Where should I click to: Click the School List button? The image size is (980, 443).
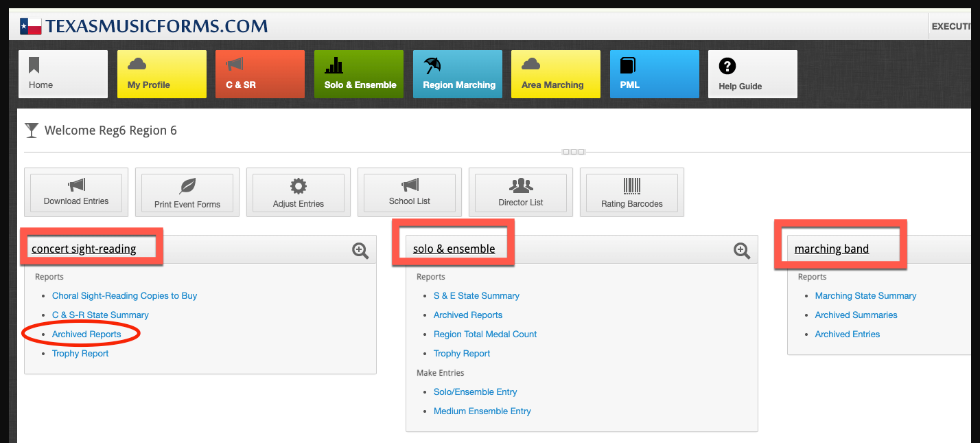tap(410, 192)
